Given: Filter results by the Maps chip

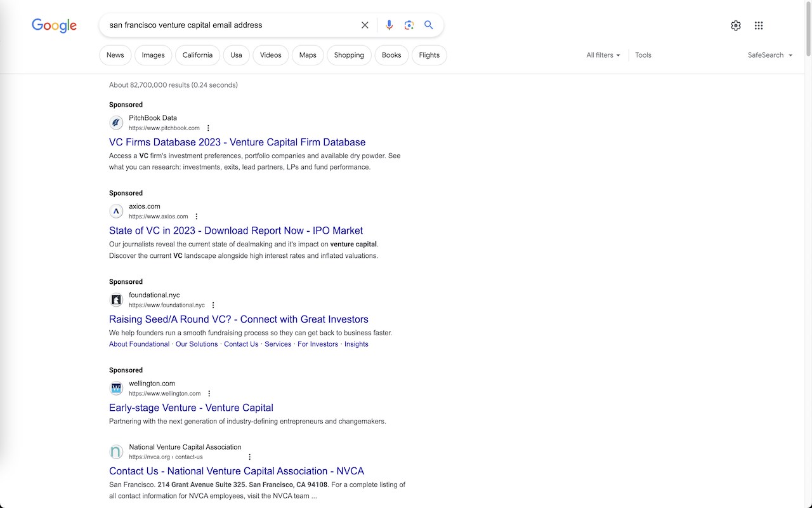Looking at the screenshot, I should (308, 55).
